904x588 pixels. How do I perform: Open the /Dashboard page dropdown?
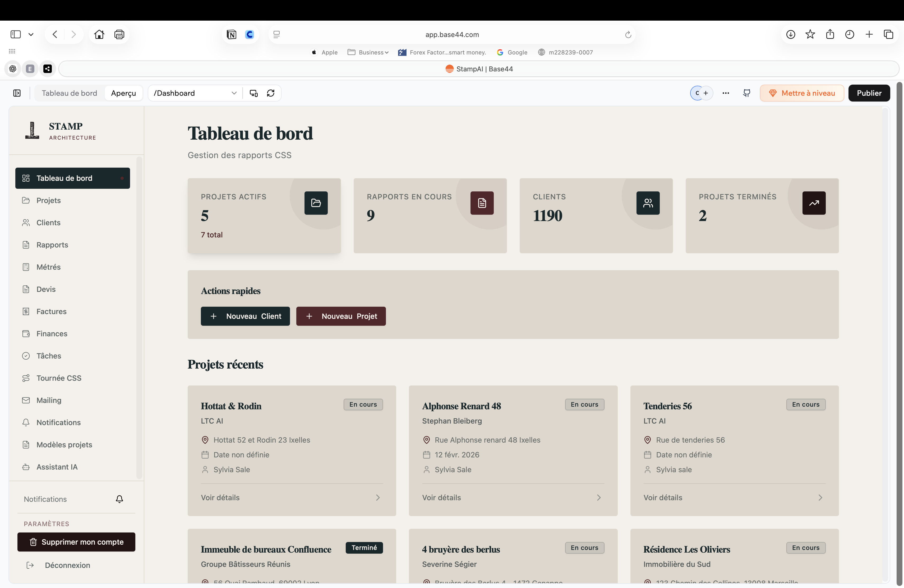tap(195, 93)
